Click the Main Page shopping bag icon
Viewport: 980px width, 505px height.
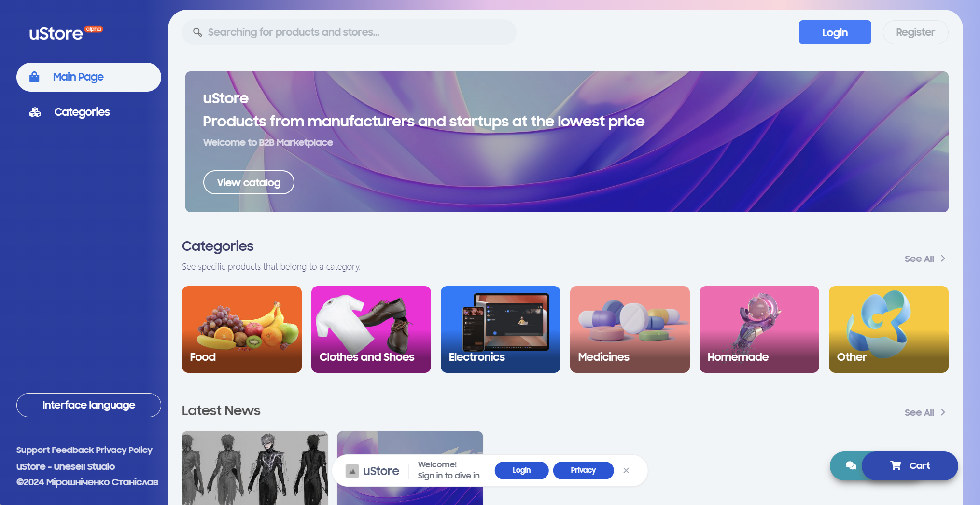(x=34, y=77)
